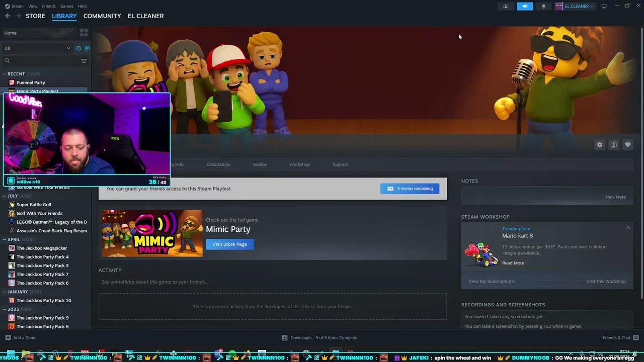
Task: Go to the COMMUNITY section
Action: (102, 16)
